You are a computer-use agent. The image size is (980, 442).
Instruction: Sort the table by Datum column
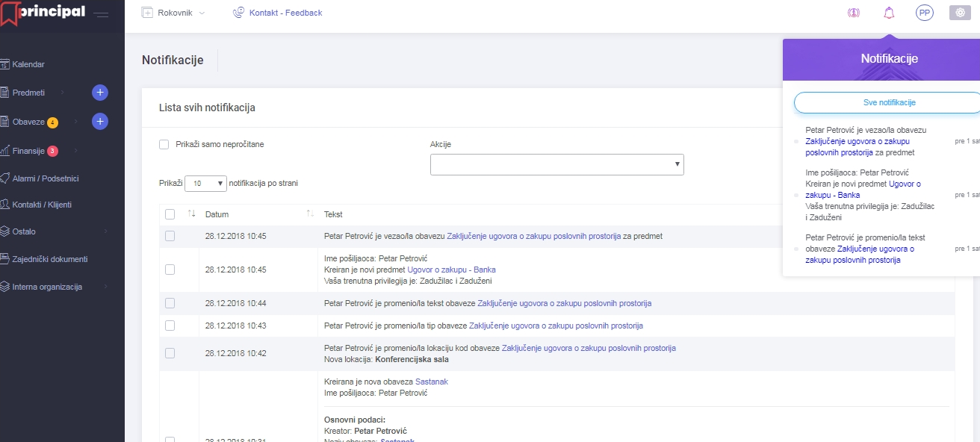(x=217, y=214)
